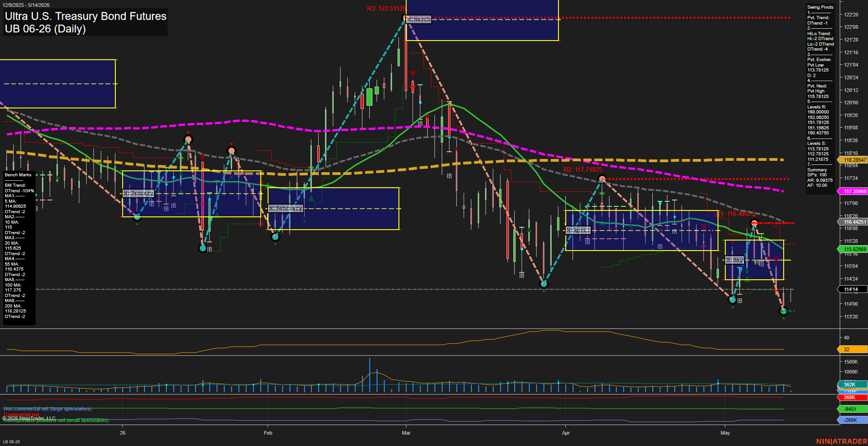Screen dimensions: 868x446
Task: Click support level 111.21875
Action: [x=818, y=159]
